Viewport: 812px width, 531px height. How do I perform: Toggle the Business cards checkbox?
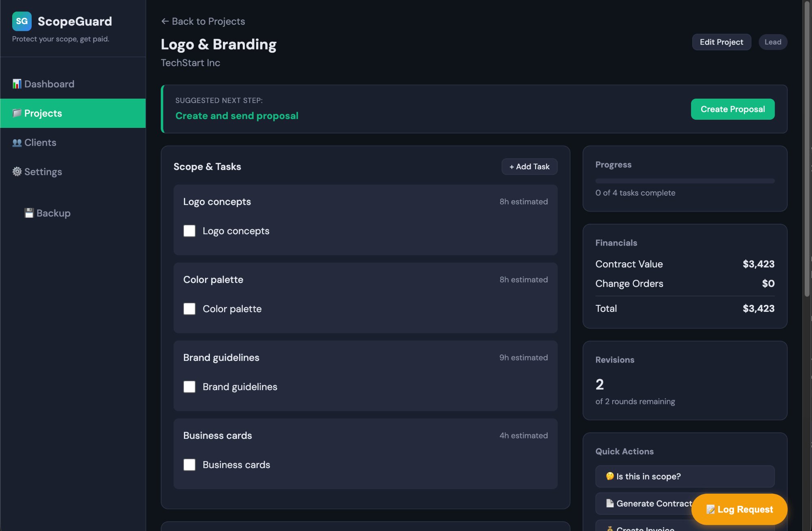(189, 465)
